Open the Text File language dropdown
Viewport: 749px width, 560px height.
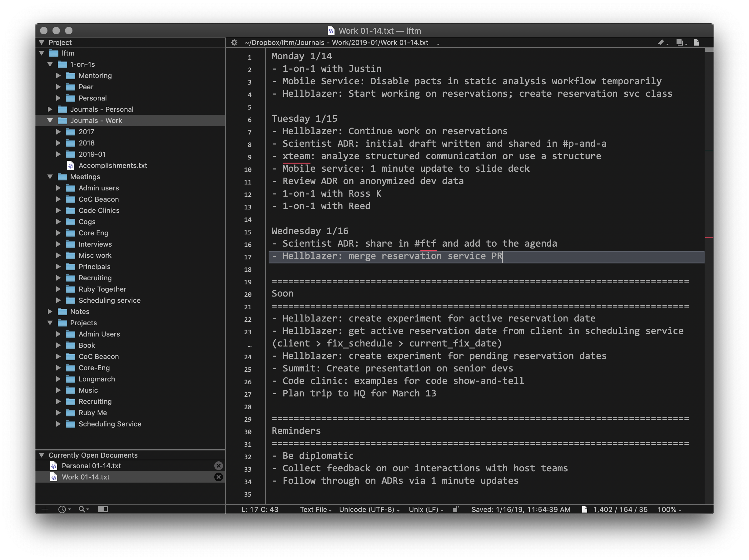point(315,509)
